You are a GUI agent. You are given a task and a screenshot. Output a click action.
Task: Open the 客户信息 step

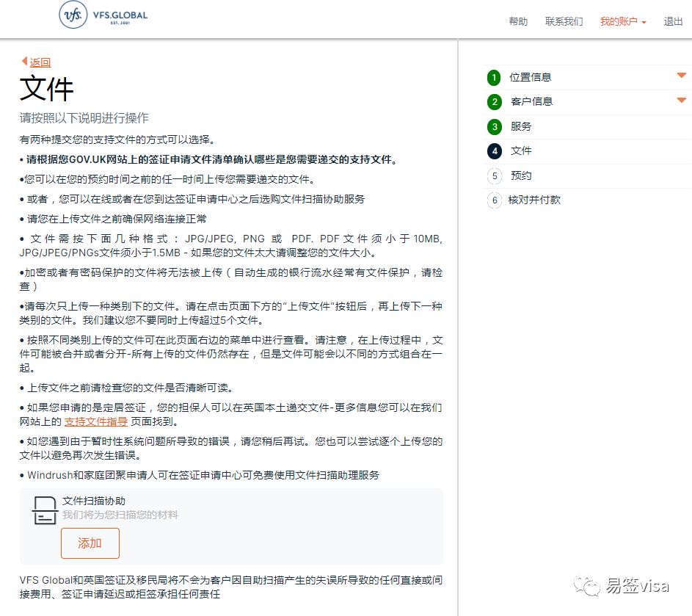(x=531, y=101)
